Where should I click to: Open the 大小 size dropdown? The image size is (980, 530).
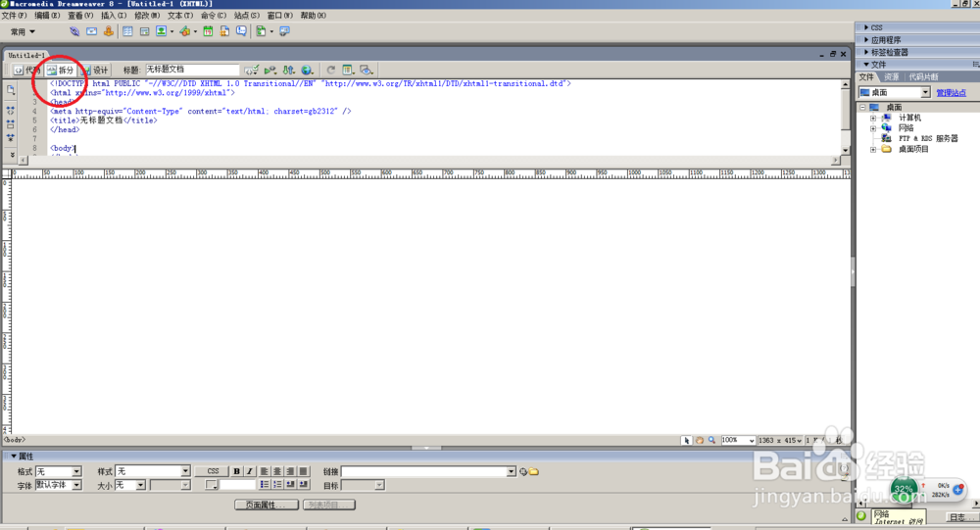pyautogui.click(x=140, y=485)
